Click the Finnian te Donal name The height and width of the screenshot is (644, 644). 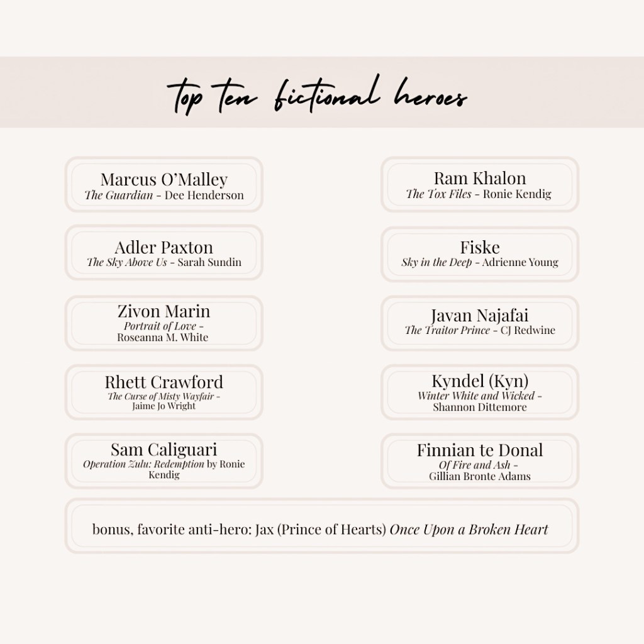480,450
